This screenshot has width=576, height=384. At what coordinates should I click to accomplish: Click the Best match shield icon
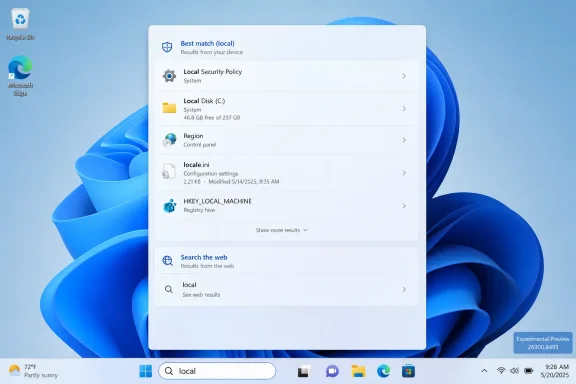[x=167, y=47]
